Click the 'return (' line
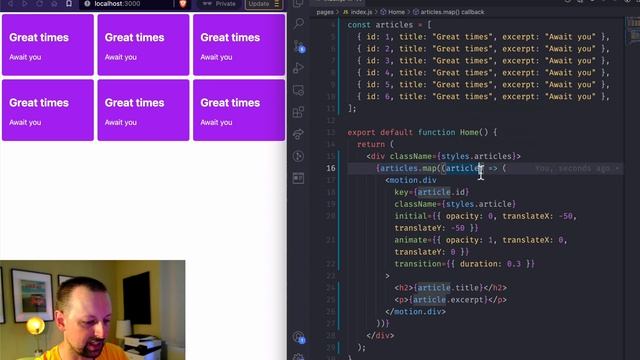The image size is (640, 360). coord(376,144)
